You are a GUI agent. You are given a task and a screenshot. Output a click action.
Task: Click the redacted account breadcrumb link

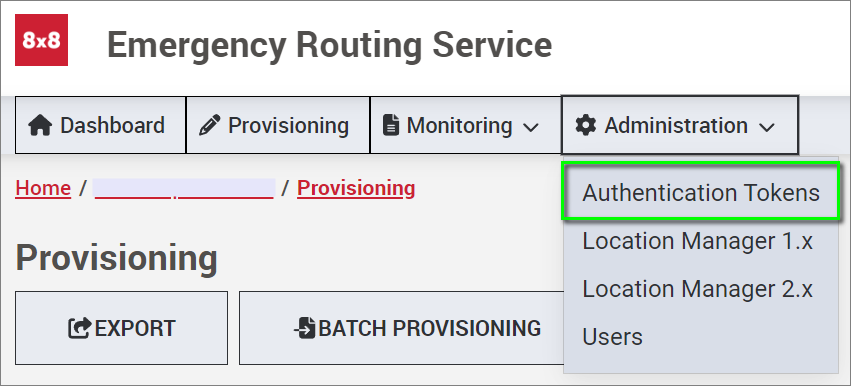point(184,189)
